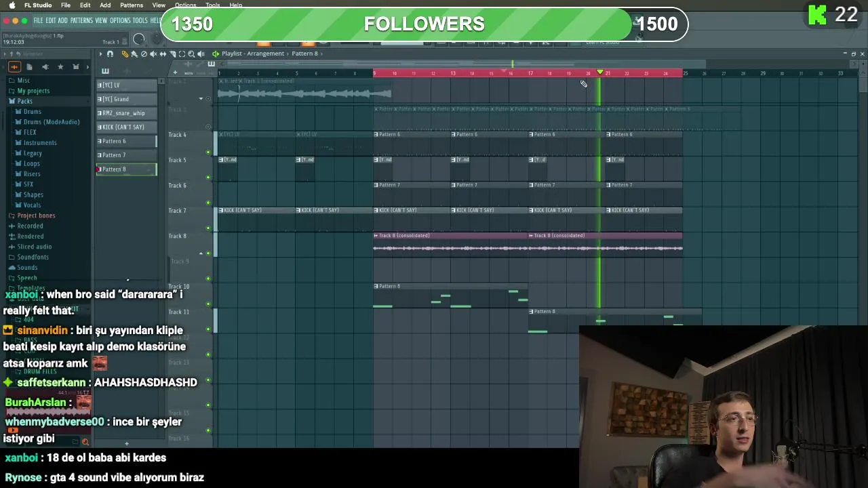Open the playlist options arrow menu
Viewport: 868px width, 488px height.
point(100,54)
